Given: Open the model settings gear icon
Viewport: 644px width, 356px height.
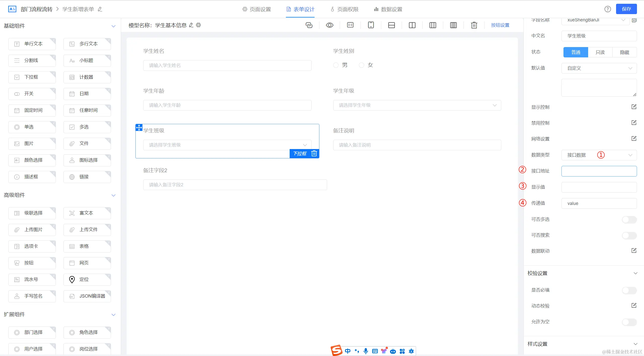Looking at the screenshot, I should coord(199,25).
